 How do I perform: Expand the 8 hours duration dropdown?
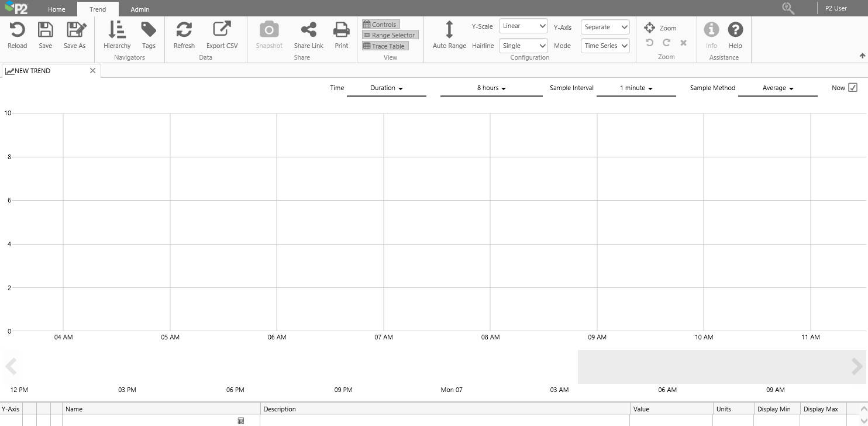point(491,88)
